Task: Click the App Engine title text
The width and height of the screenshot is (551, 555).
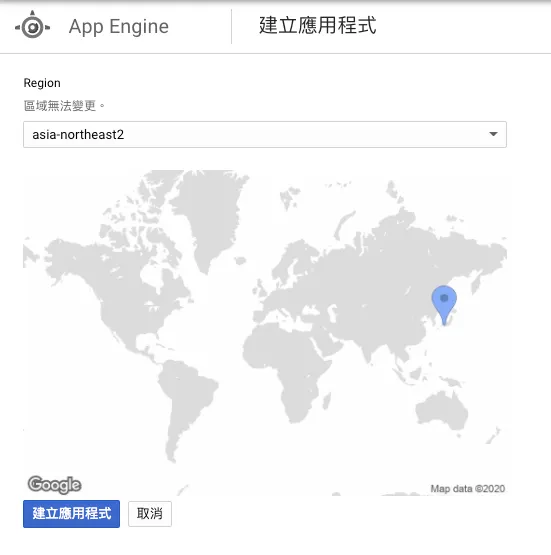Action: 119,27
